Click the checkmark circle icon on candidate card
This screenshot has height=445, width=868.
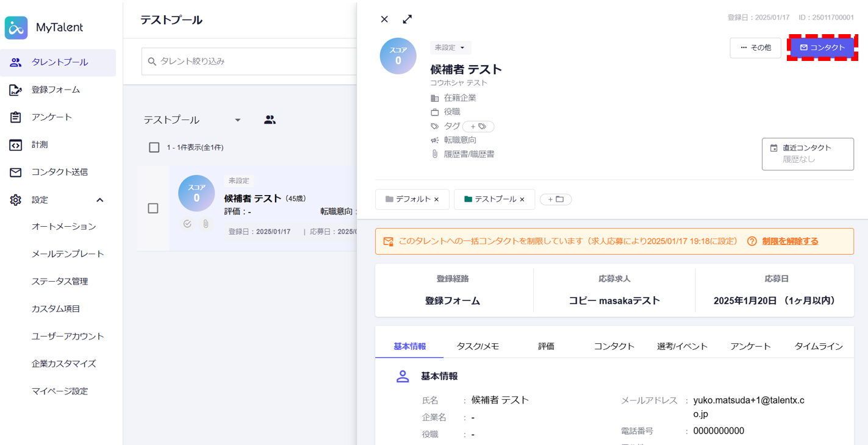coord(187,224)
